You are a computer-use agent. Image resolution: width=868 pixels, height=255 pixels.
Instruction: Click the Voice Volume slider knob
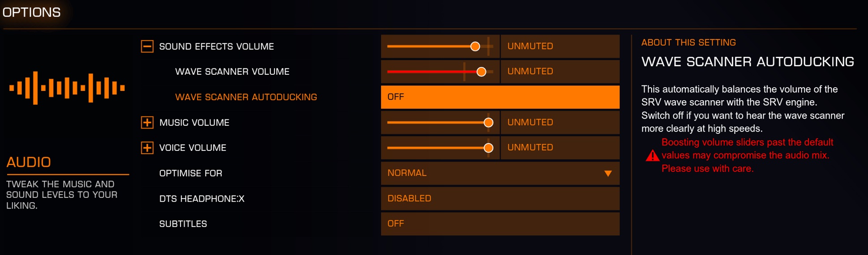pyautogui.click(x=489, y=148)
